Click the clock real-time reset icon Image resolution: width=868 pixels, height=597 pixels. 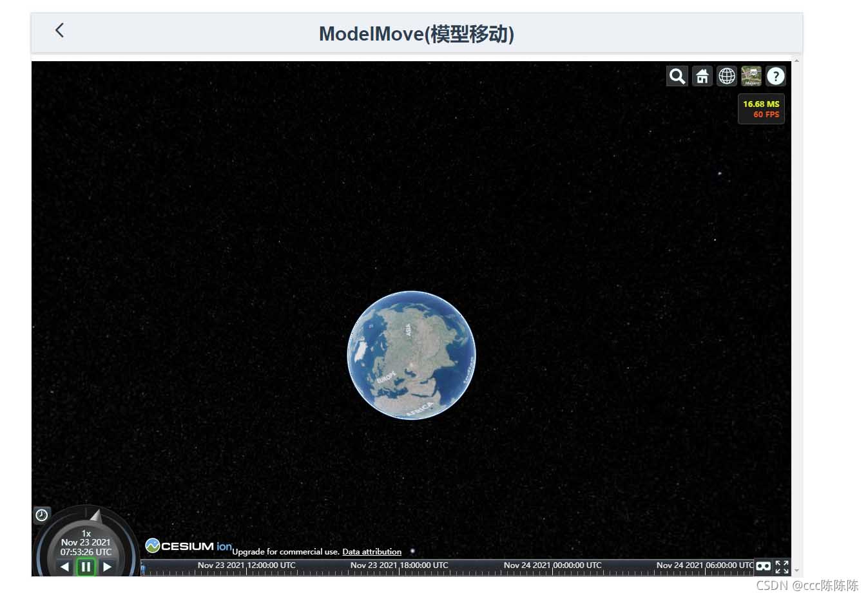(42, 515)
